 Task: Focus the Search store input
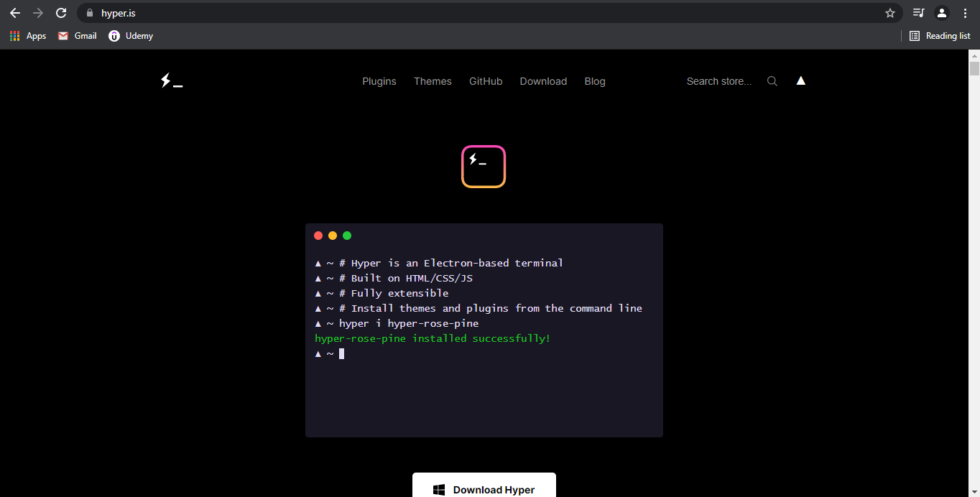[x=719, y=81]
